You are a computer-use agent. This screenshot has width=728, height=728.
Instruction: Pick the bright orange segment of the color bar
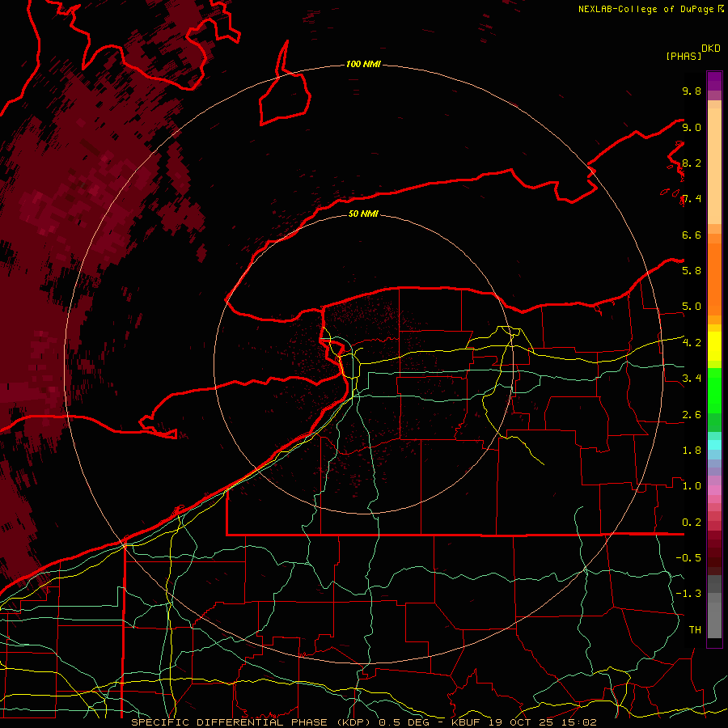(714, 278)
